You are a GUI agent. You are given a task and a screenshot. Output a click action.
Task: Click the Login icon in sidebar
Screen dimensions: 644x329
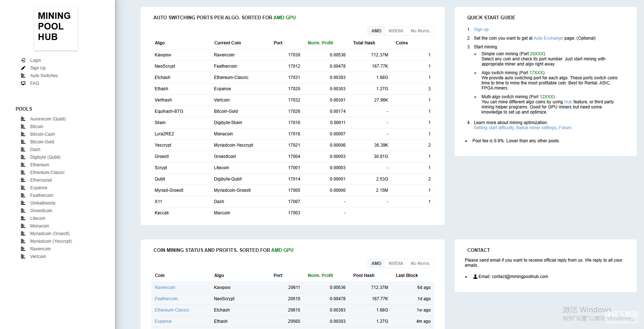[23, 60]
